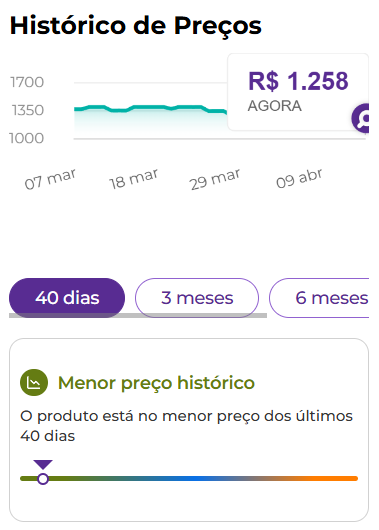
Task: Click the gray horizontal scrollbar under period tabs
Action: (138, 315)
